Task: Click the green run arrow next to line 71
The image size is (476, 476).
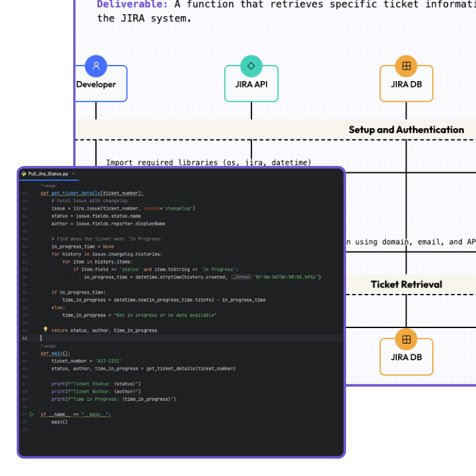Action: click(x=32, y=414)
